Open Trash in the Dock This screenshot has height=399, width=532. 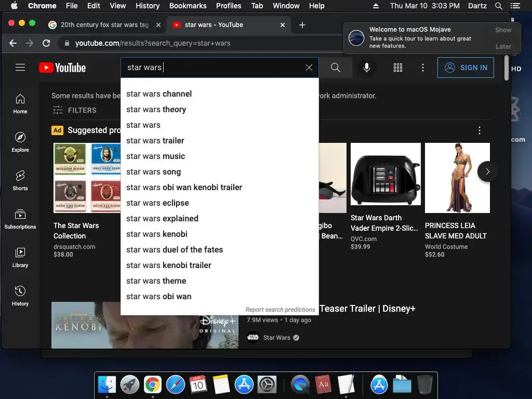point(424,385)
